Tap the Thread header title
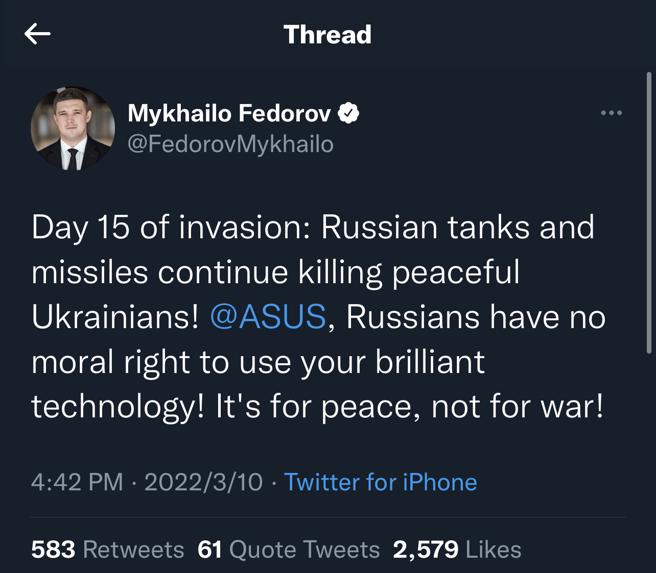Image resolution: width=656 pixels, height=573 pixels. [327, 34]
